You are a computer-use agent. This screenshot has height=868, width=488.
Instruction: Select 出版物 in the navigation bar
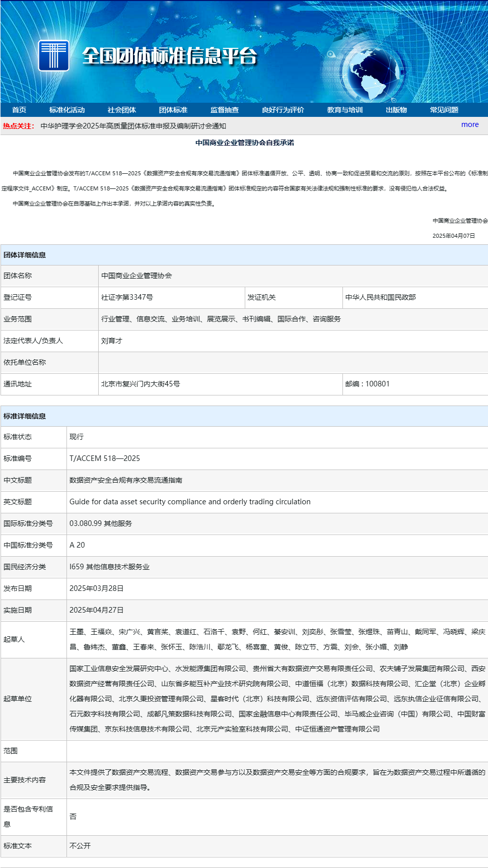pyautogui.click(x=396, y=110)
